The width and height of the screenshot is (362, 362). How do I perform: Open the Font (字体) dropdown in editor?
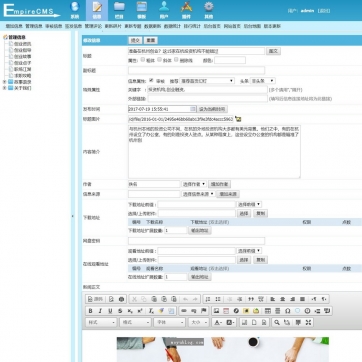click(169, 322)
